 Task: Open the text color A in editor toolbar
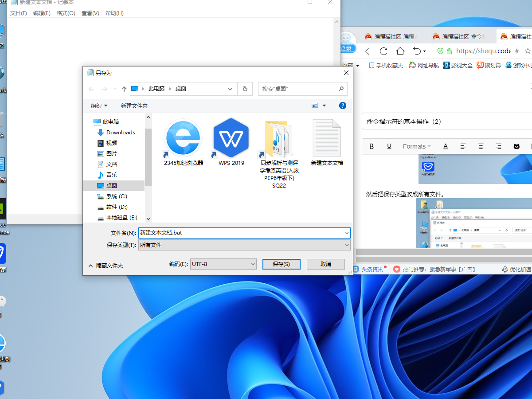(446, 146)
